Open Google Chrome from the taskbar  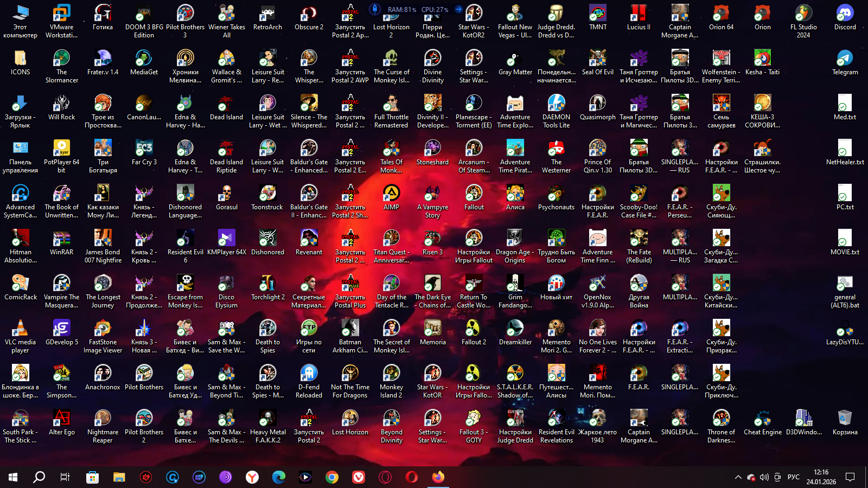332,477
